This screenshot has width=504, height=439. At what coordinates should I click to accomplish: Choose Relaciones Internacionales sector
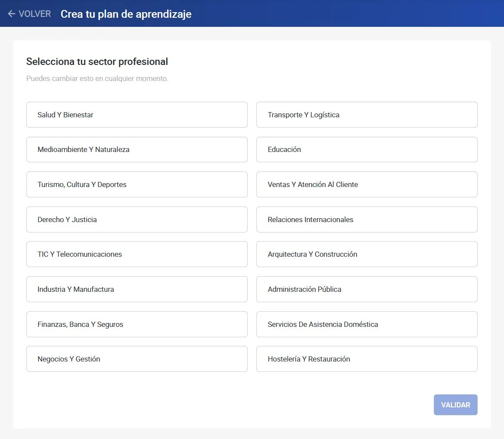tap(367, 219)
